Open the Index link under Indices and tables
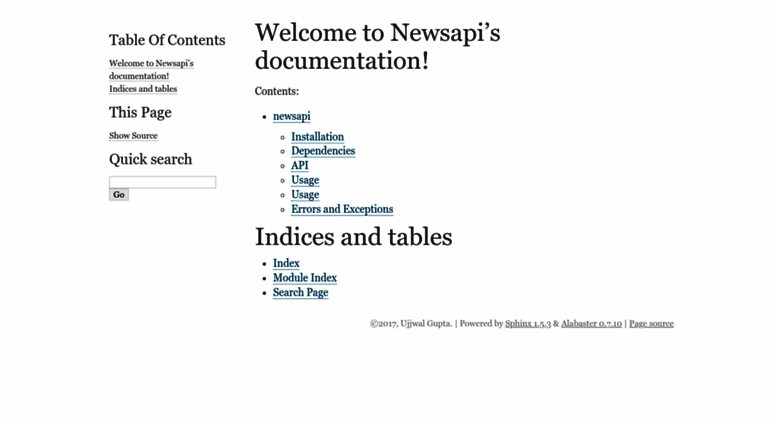This screenshot has width=777, height=423. tap(286, 264)
